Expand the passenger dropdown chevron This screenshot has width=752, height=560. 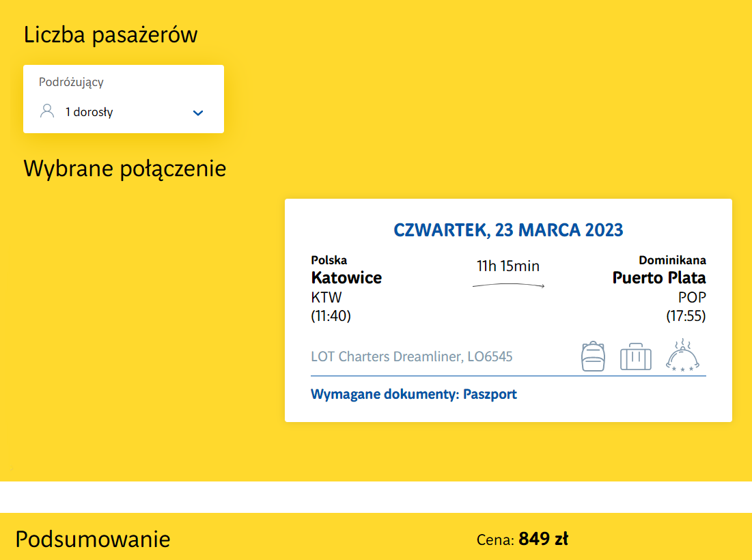[x=198, y=113]
